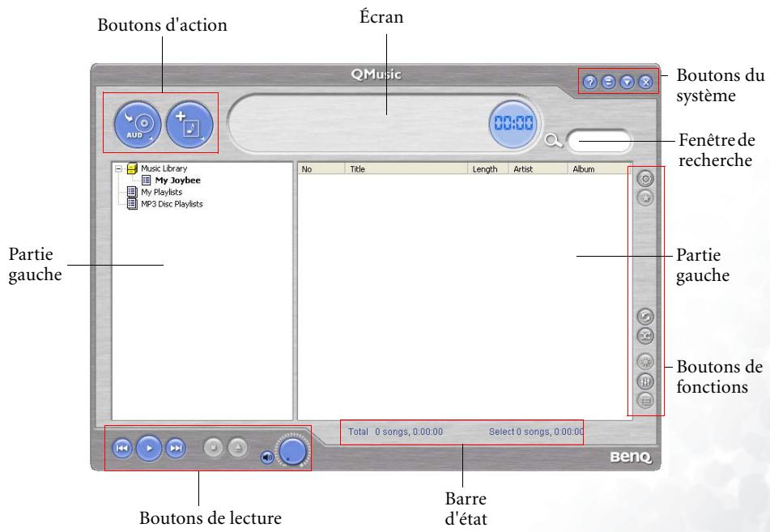Skip to the previous track
The image size is (770, 532).
pyautogui.click(x=122, y=448)
